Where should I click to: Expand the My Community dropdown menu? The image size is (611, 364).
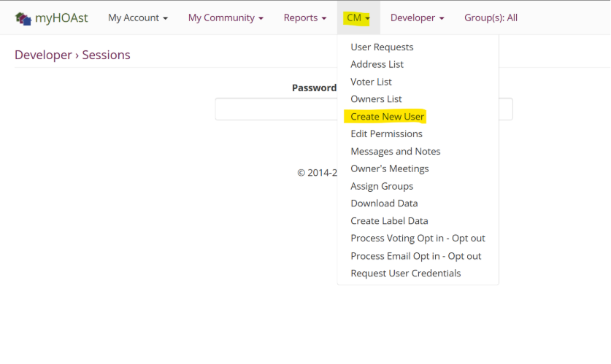(x=226, y=18)
